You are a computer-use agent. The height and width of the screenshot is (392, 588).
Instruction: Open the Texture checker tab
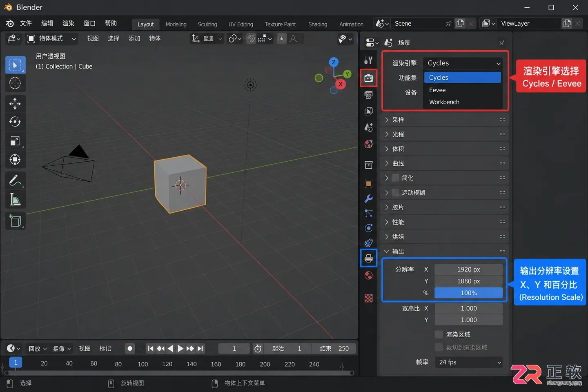[x=368, y=298]
